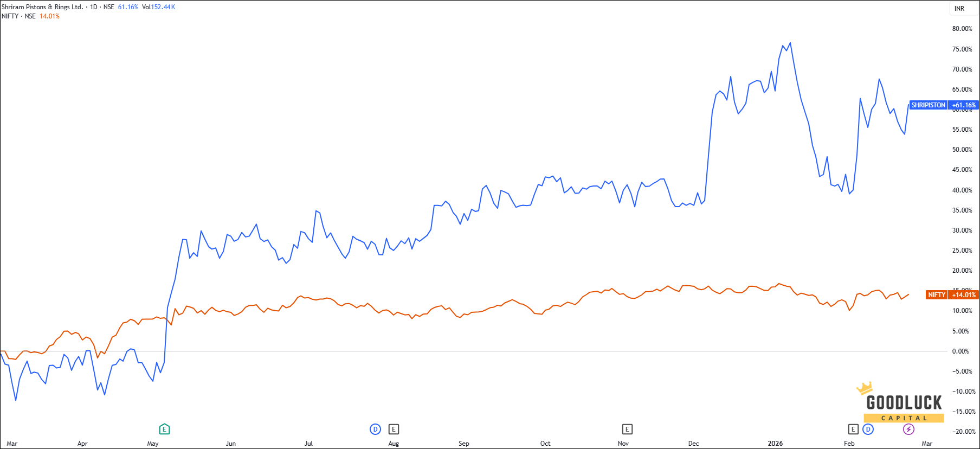
Task: Click the February earnings E marker
Action: pos(853,429)
